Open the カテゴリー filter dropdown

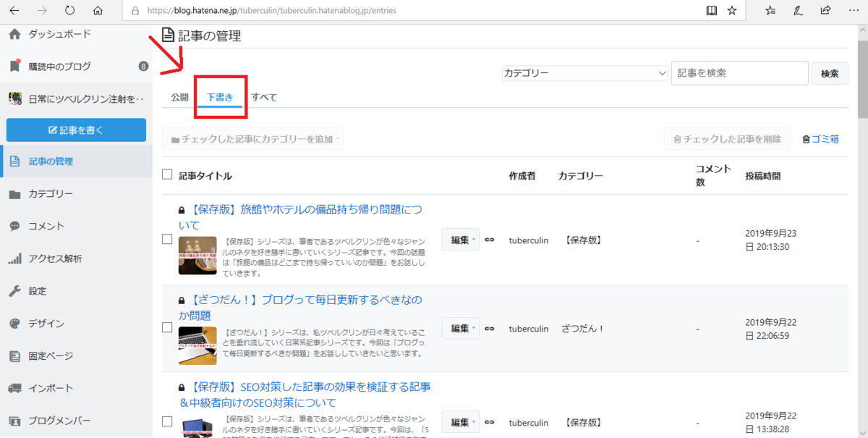click(x=584, y=72)
